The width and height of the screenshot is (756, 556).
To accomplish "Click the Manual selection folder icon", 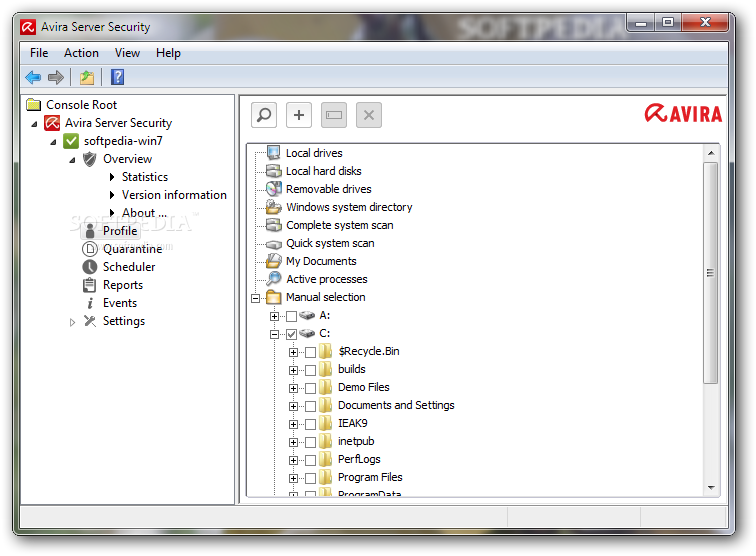I will pyautogui.click(x=273, y=297).
